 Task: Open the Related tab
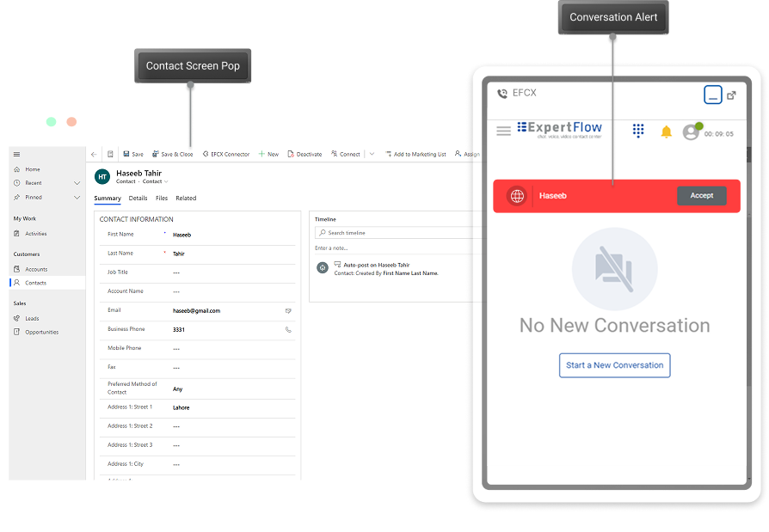point(186,199)
